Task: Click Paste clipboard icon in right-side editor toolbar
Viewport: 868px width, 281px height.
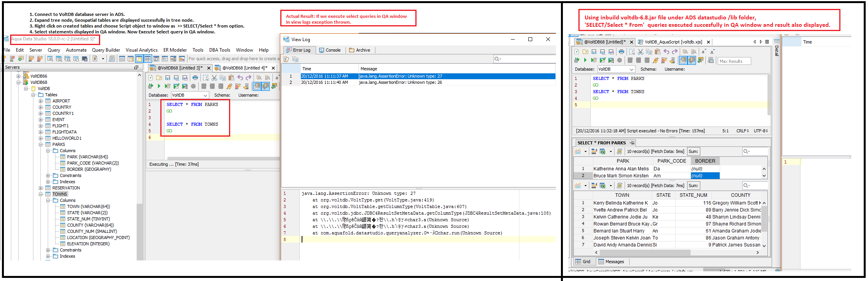Action: (658, 52)
